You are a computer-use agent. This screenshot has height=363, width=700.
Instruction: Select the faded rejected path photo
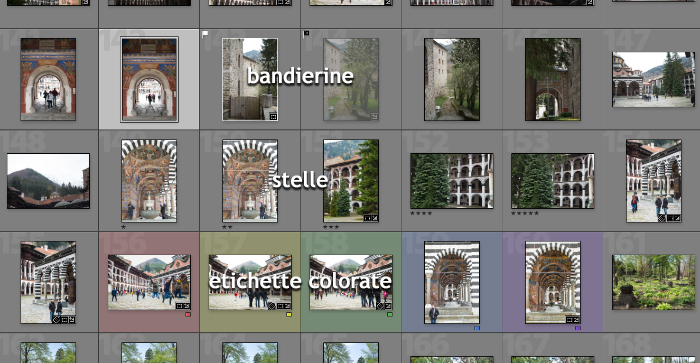point(351,79)
